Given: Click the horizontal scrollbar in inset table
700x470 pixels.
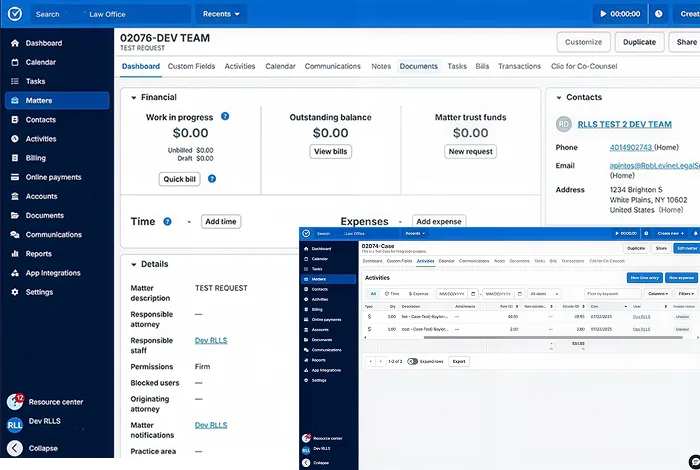Looking at the screenshot, I should tap(553, 338).
